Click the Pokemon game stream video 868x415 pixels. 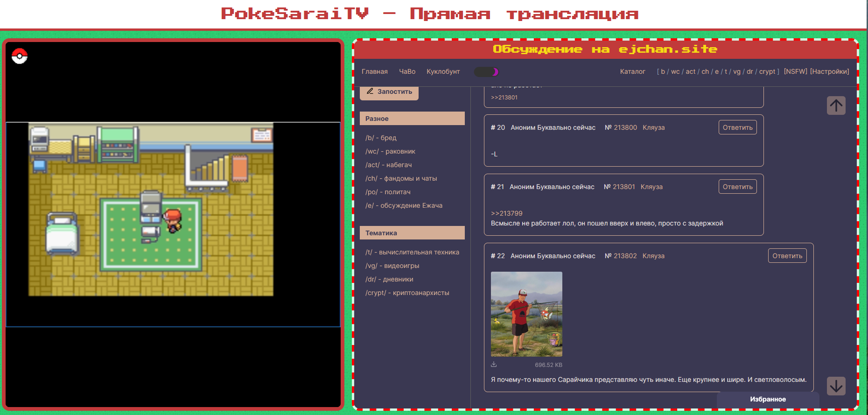coord(173,224)
